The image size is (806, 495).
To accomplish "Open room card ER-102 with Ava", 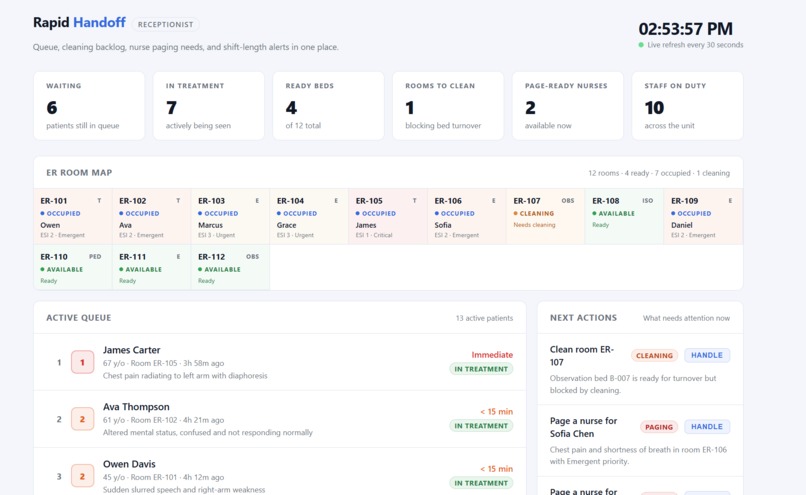I will tap(152, 216).
